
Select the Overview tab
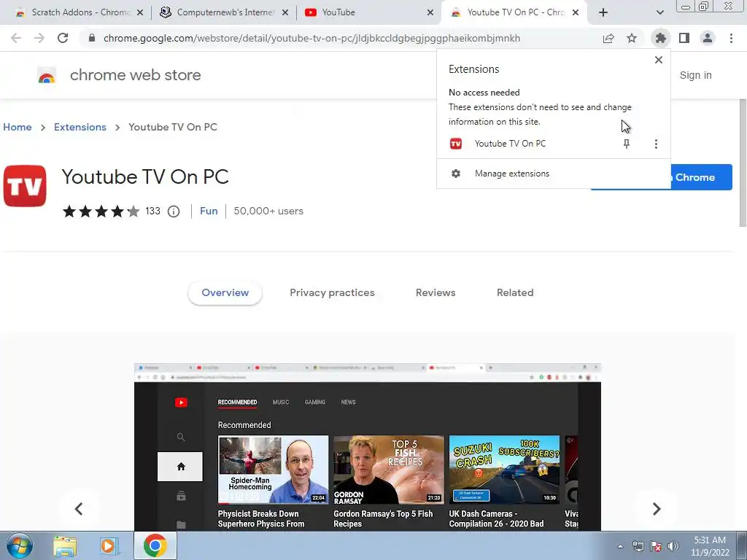(225, 293)
